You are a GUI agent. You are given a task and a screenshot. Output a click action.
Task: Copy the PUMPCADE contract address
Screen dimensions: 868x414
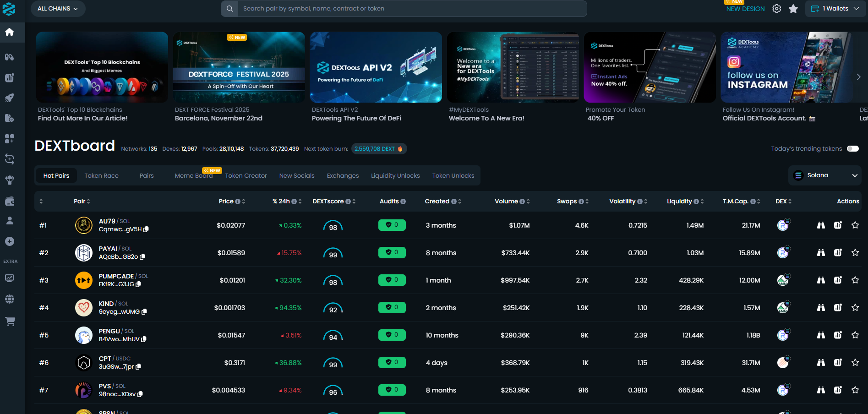(x=139, y=284)
